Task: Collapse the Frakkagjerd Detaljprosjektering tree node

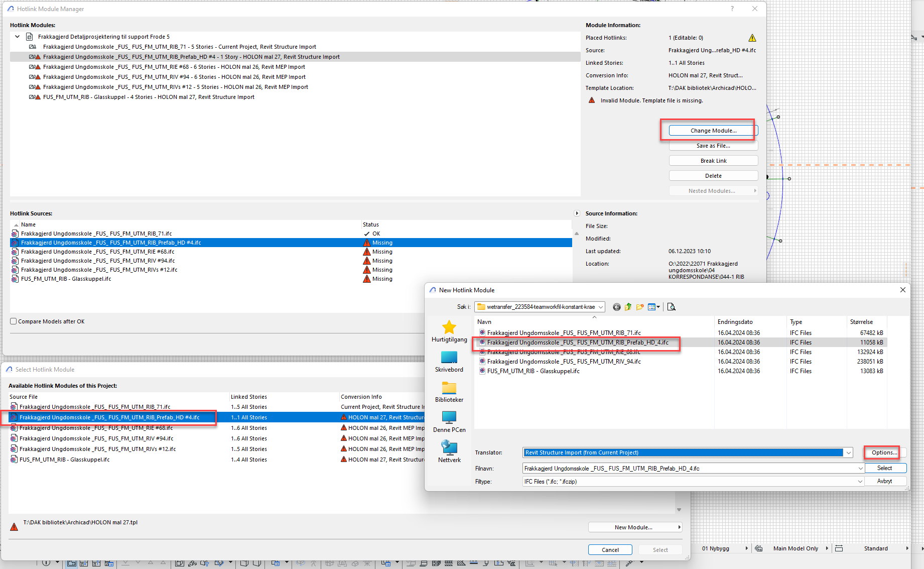Action: [x=18, y=37]
